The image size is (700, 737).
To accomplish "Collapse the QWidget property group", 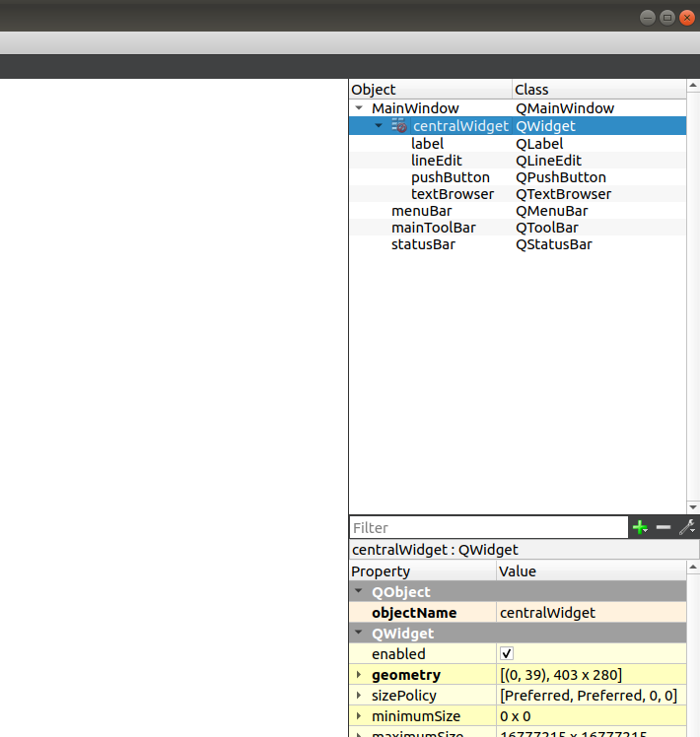I will (359, 634).
